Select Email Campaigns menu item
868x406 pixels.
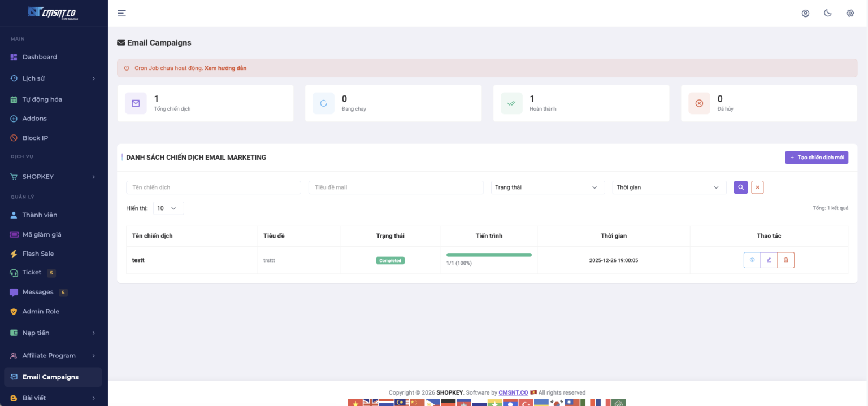click(x=54, y=377)
